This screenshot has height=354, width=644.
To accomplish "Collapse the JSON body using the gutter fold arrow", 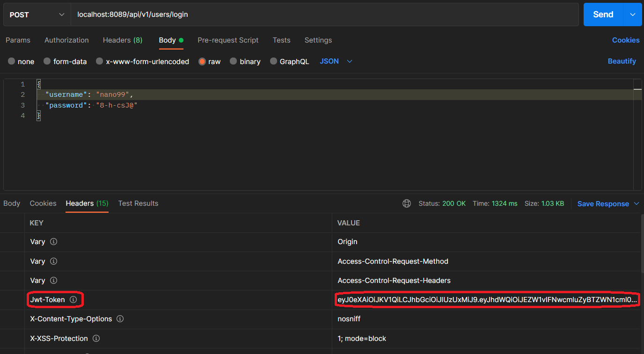I will (x=38, y=84).
